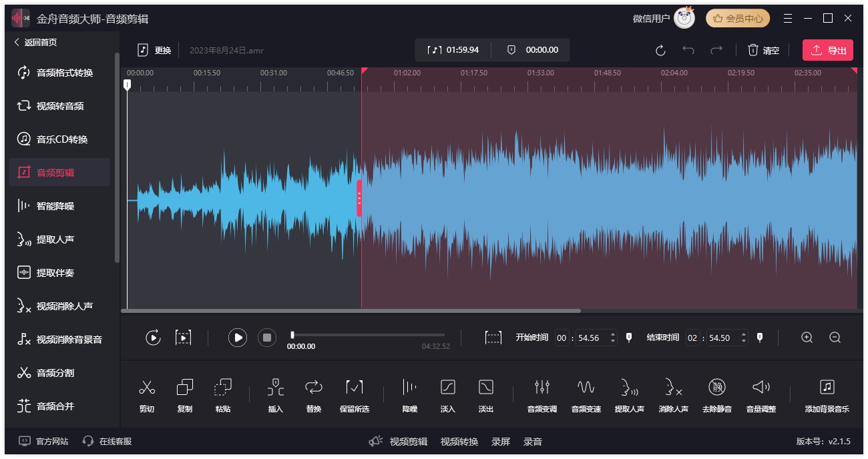The image size is (868, 459).
Task: Open the hamburger menu in title bar
Action: tap(788, 19)
